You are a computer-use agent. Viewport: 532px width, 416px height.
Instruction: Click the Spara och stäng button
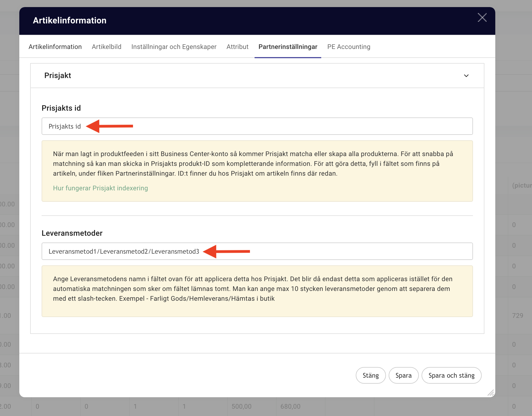tap(451, 375)
